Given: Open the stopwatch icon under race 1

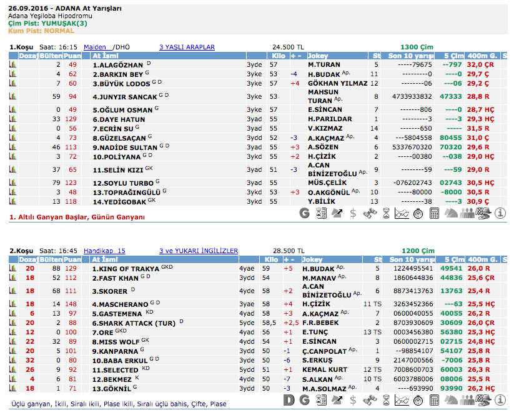Looking at the screenshot, I should coord(418,213).
